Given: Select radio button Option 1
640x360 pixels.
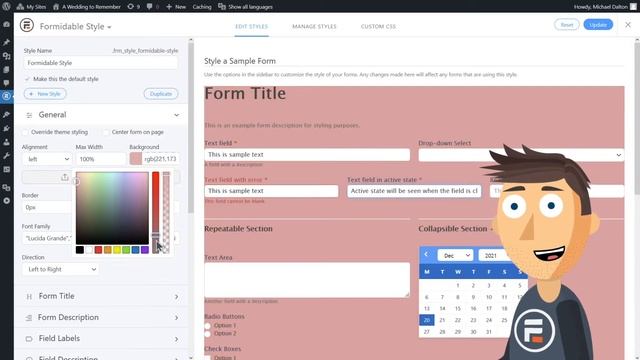Looking at the screenshot, I should 207,326.
